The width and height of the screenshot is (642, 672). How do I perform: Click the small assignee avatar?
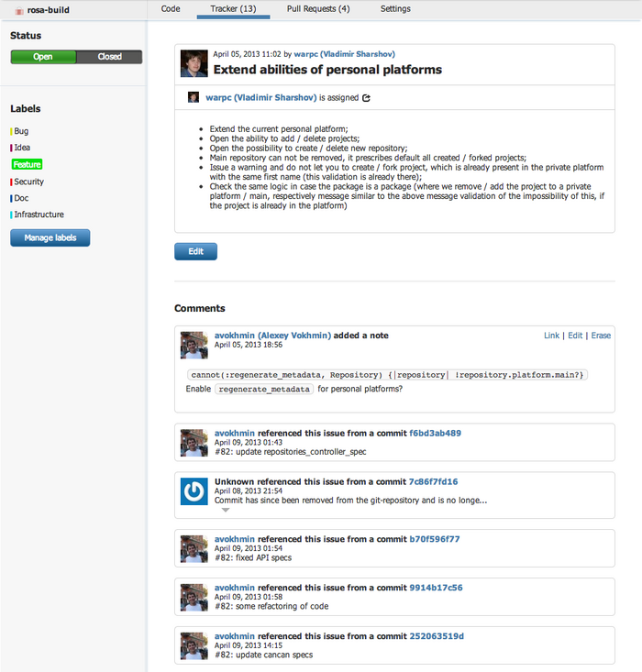[194, 96]
